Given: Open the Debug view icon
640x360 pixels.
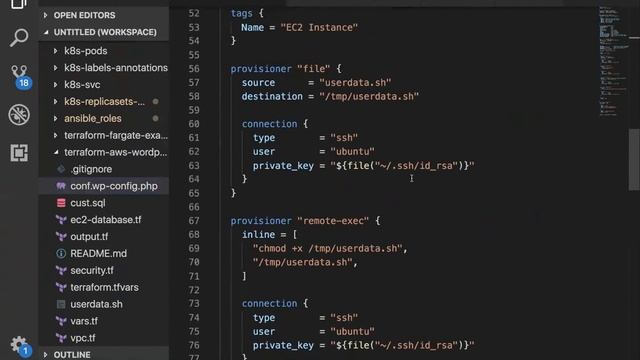Looking at the screenshot, I should click(19, 115).
